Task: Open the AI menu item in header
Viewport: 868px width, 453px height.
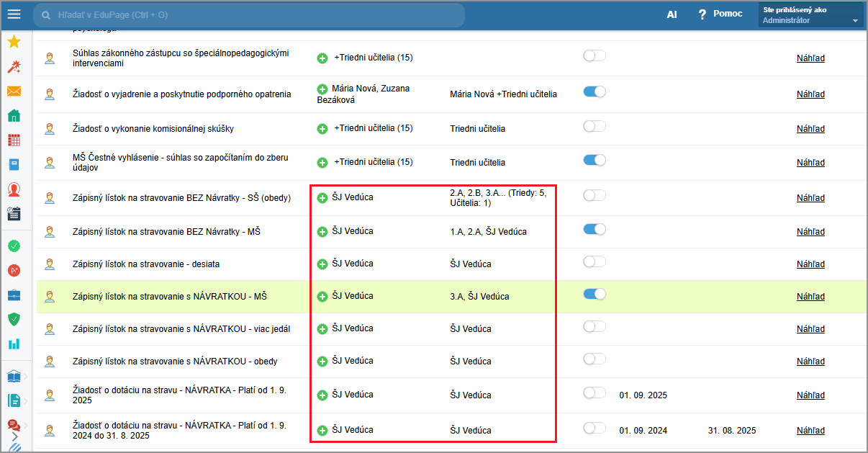Action: [672, 14]
